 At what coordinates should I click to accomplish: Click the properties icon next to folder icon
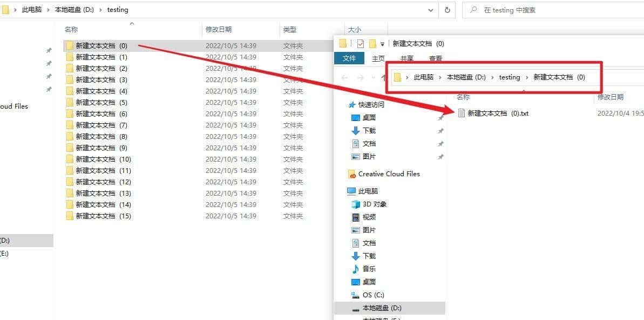tap(360, 44)
